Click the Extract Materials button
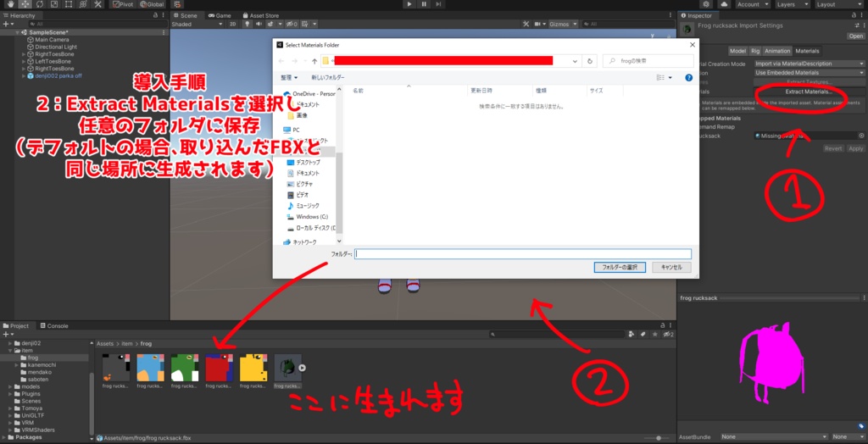The image size is (868, 444). (x=809, y=92)
